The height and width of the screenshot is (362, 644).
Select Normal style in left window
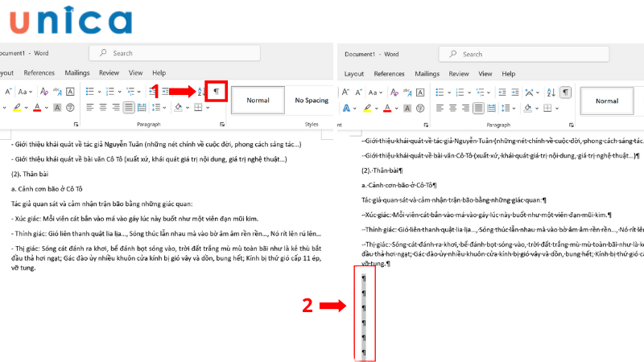click(x=258, y=100)
